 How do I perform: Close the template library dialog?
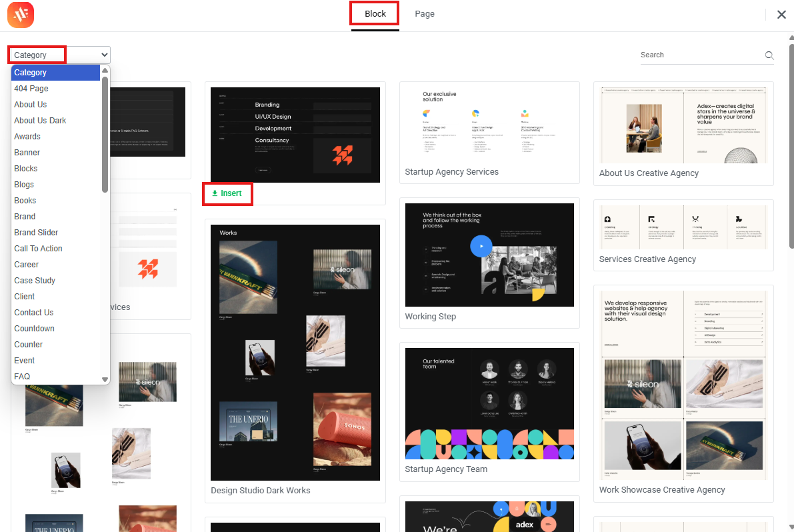tap(781, 15)
